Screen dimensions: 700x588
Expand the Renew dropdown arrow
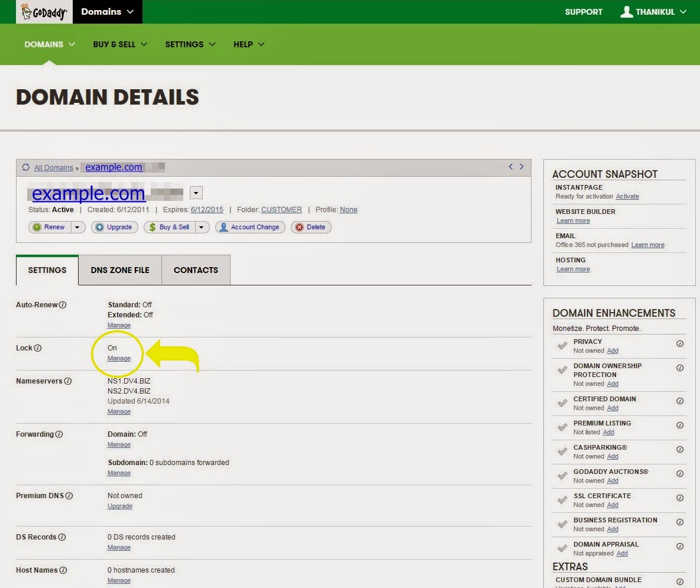(x=77, y=227)
